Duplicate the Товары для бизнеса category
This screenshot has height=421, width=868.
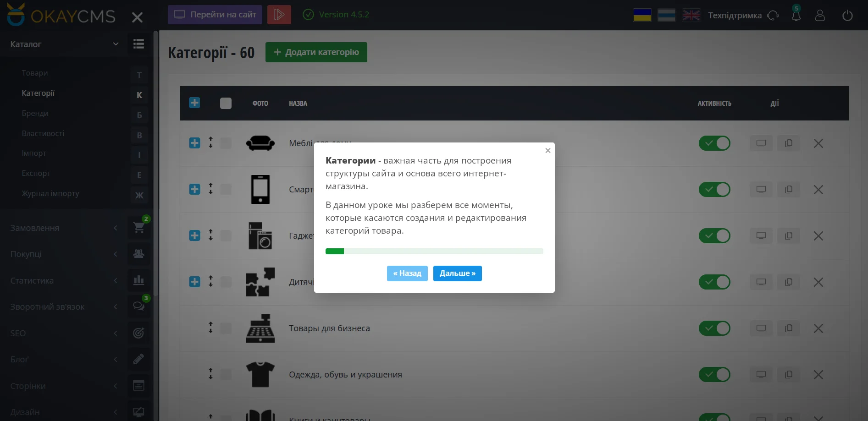point(789,328)
